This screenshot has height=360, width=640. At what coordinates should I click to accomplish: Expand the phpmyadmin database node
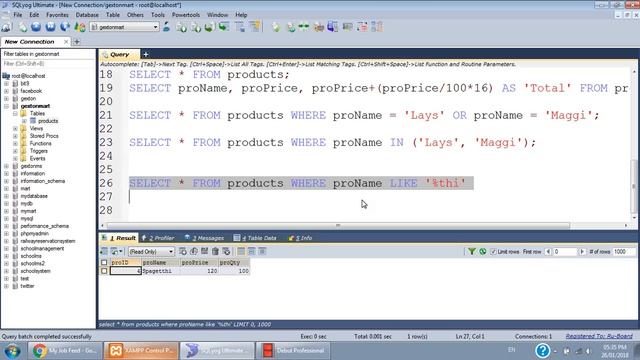pos(7,233)
